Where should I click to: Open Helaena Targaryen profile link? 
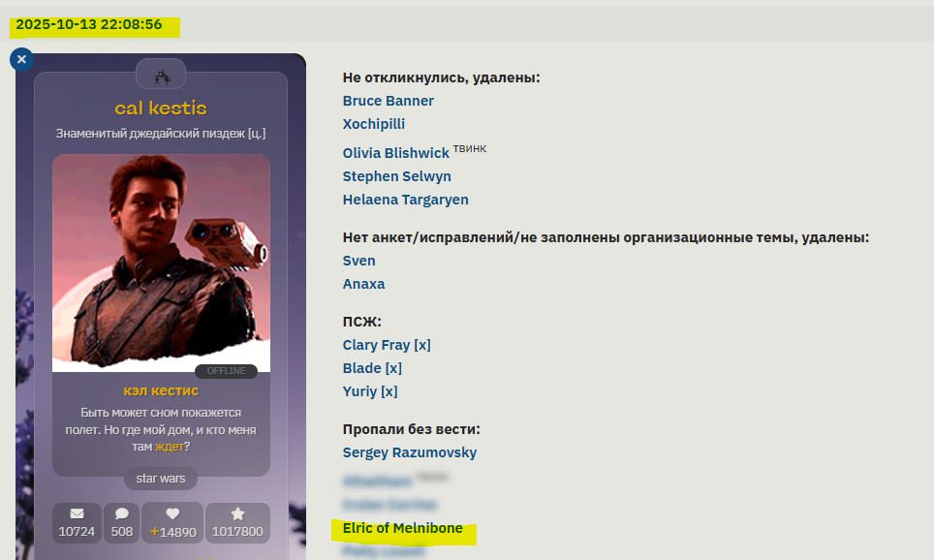point(405,200)
